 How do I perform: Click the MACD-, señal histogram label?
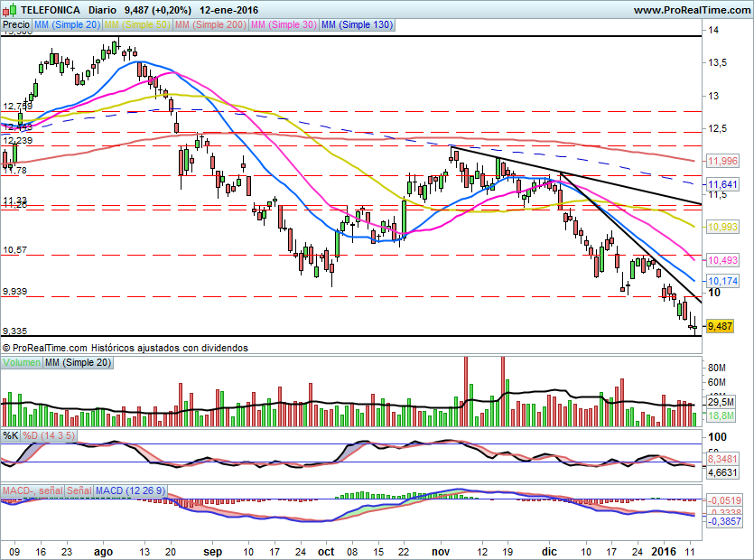pos(33,490)
